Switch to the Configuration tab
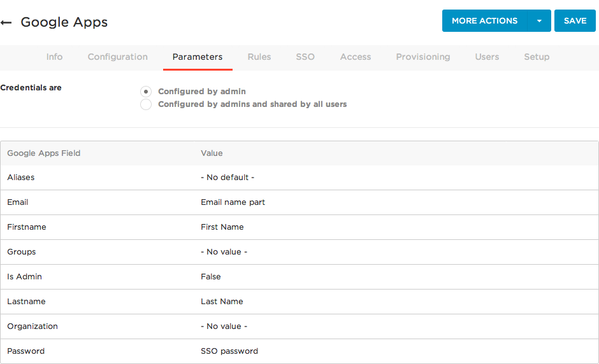 pyautogui.click(x=118, y=57)
